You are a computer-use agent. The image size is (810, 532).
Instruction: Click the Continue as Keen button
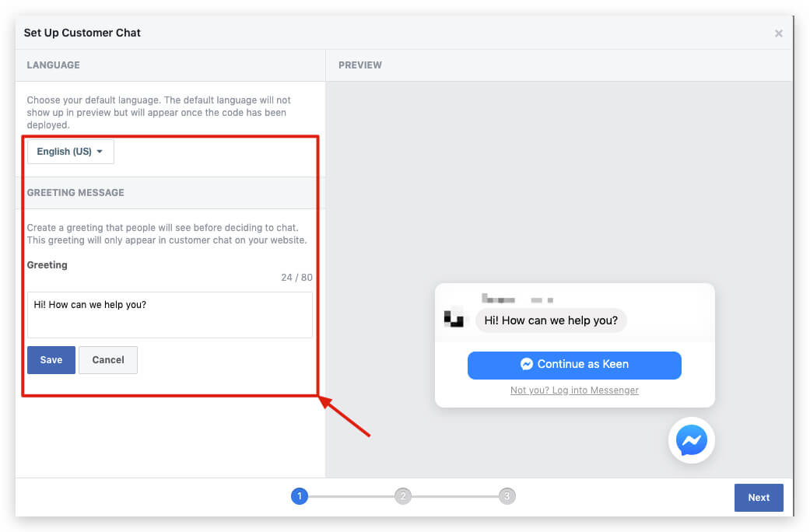[x=574, y=364]
